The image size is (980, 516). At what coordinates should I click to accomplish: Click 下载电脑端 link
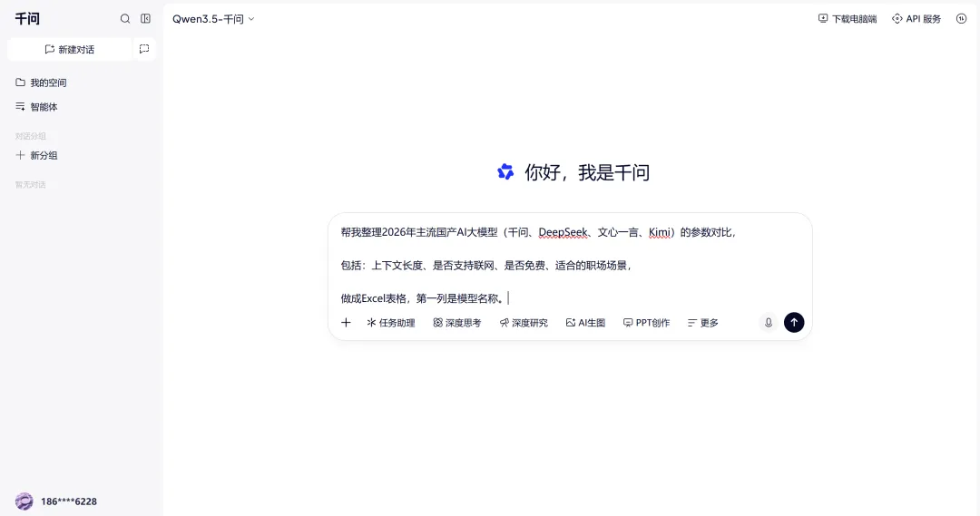point(848,19)
